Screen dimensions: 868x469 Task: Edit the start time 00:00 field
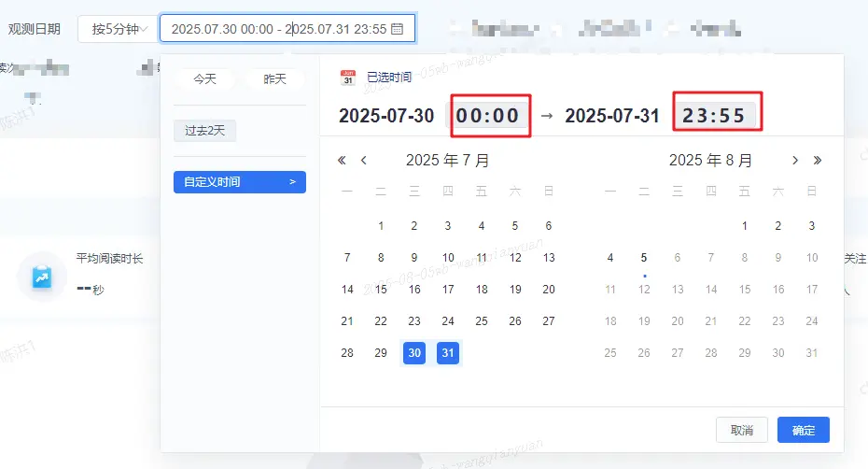(487, 115)
